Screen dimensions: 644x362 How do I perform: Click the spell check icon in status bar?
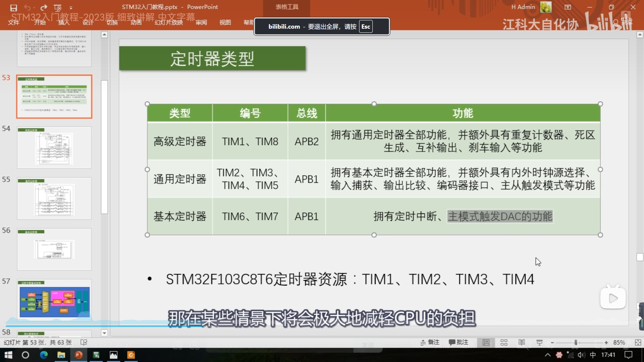tap(84, 342)
